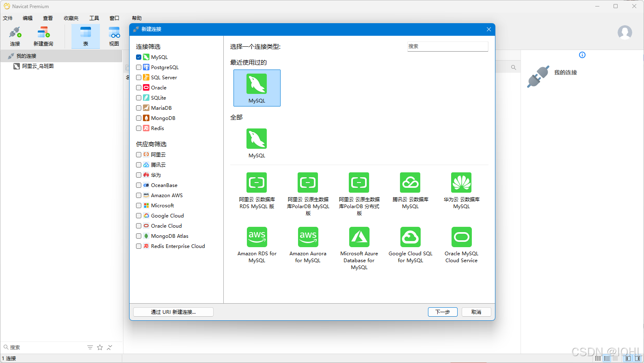Tick the OceanBase vendor filter

(x=139, y=185)
